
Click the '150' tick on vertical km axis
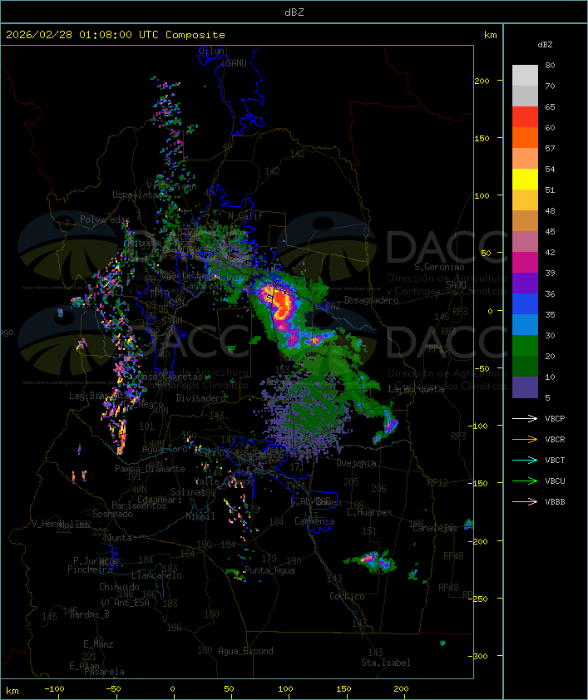pyautogui.click(x=482, y=138)
